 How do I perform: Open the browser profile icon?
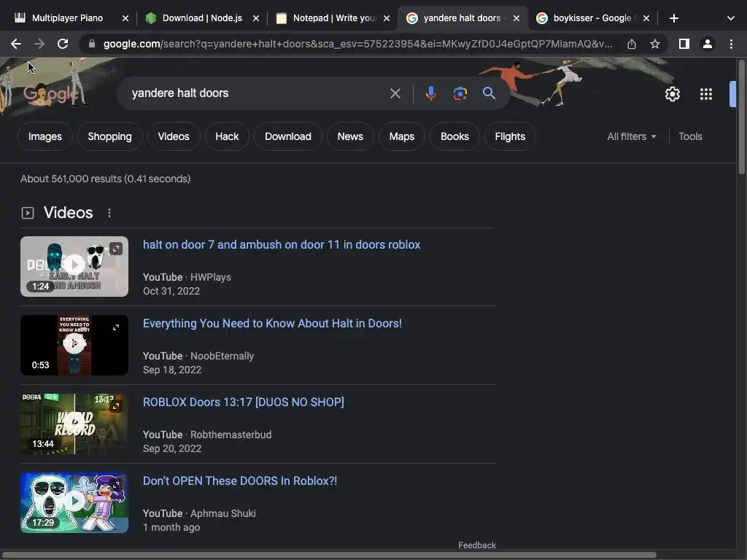point(708,44)
